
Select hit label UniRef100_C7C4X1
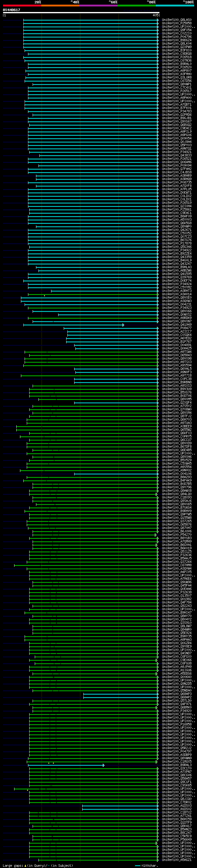[x=177, y=88]
